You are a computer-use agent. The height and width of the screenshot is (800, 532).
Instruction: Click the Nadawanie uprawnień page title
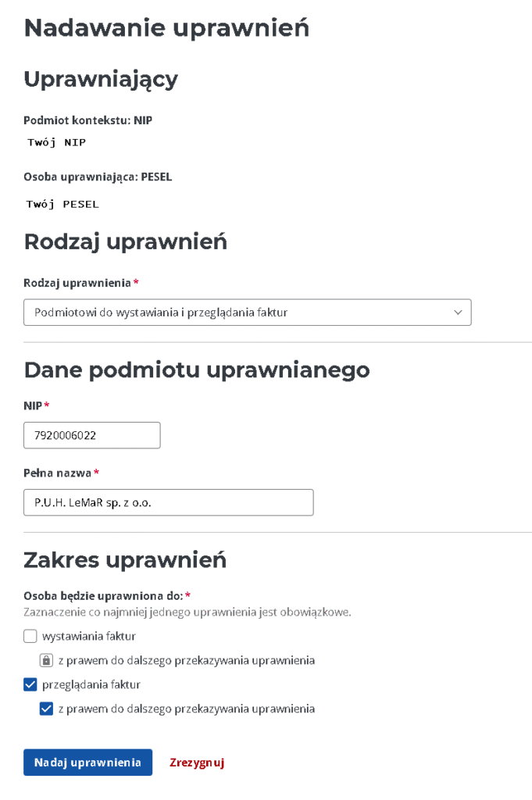(167, 27)
